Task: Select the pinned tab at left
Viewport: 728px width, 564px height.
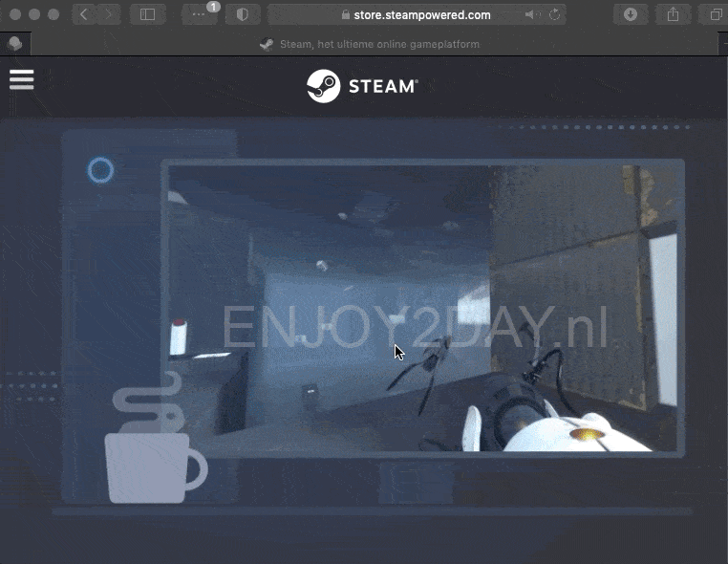Action: 15,44
